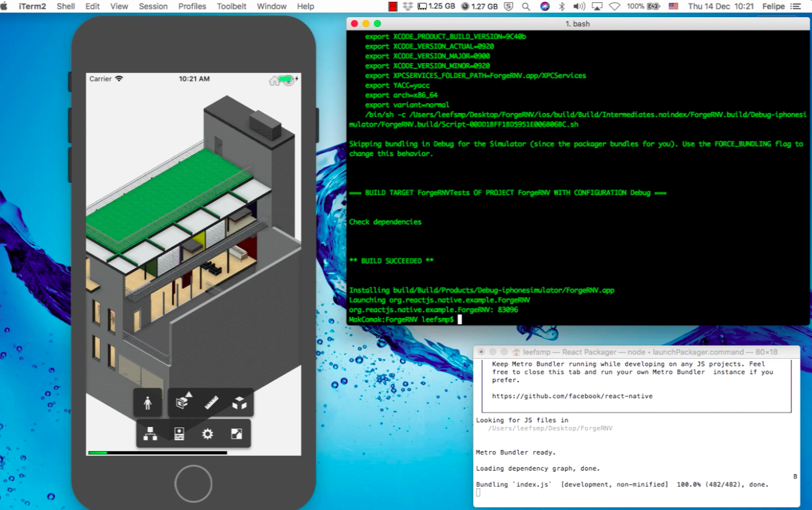812x510 pixels.
Task: Open the github.com/facebook/react-native link
Action: [572, 396]
